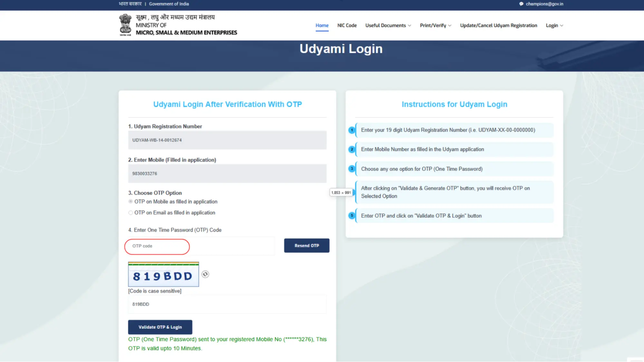
Task: Select OTP on Mobile radio option
Action: click(130, 201)
